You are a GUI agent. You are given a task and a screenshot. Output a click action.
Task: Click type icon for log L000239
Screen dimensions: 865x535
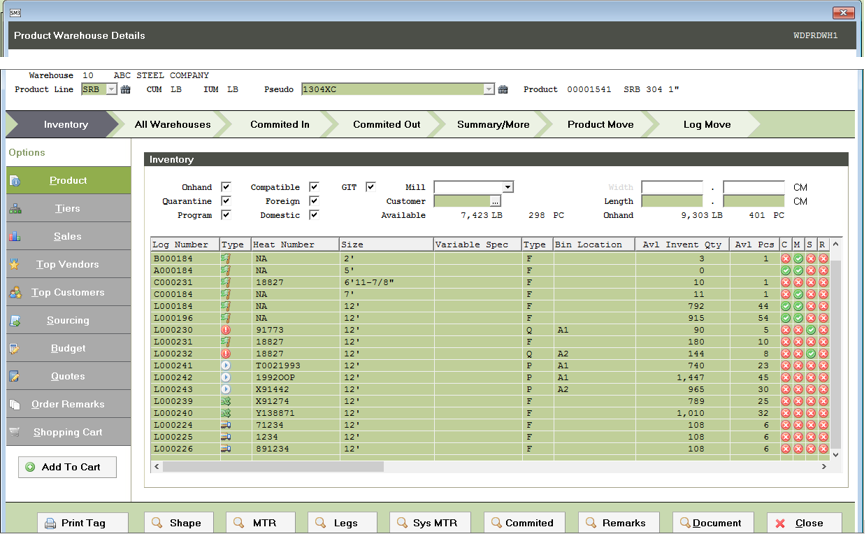(x=226, y=401)
